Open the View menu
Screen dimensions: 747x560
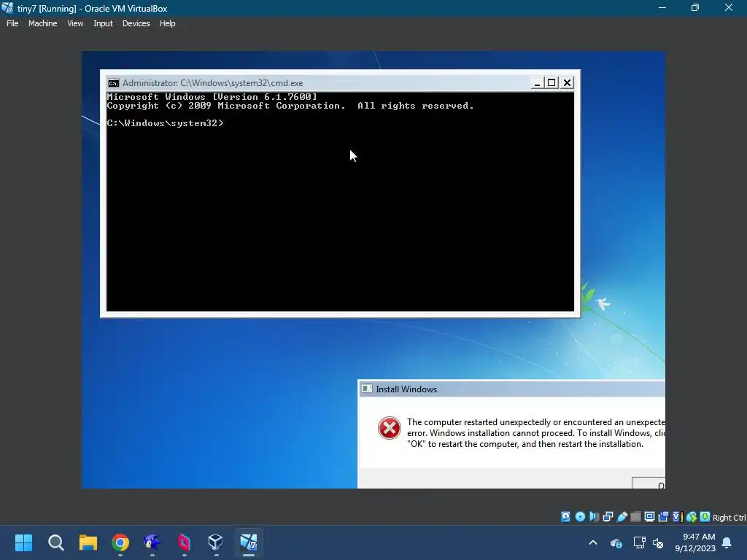[x=75, y=23]
